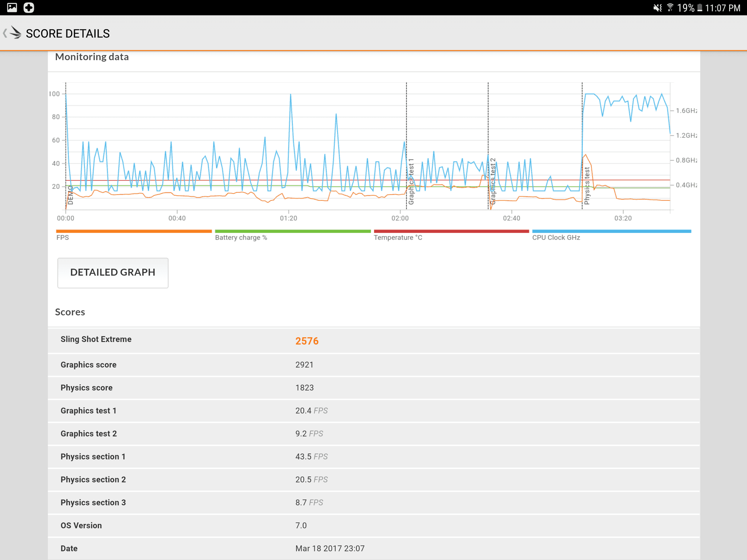Viewport: 747px width, 560px height.
Task: Select the OS Version row label
Action: [81, 526]
